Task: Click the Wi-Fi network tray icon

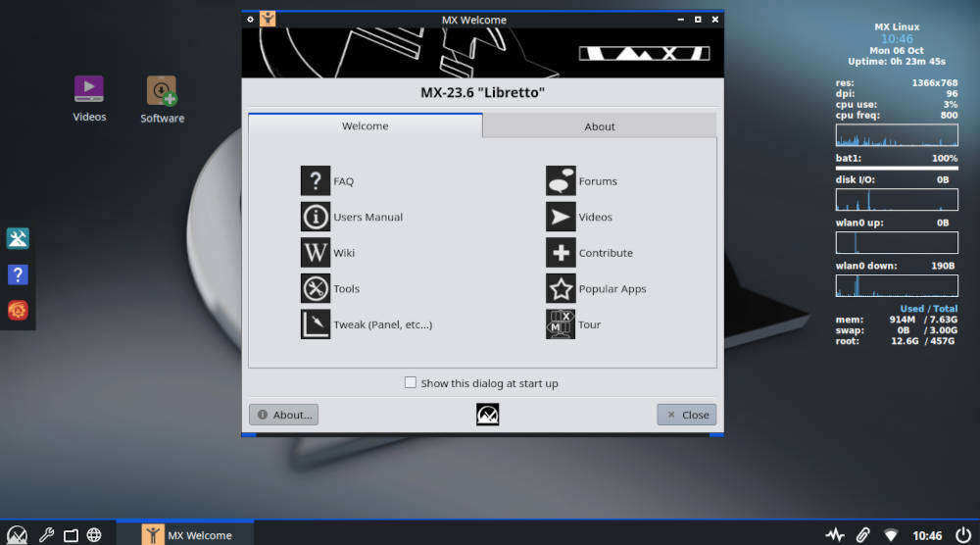Action: 891,535
